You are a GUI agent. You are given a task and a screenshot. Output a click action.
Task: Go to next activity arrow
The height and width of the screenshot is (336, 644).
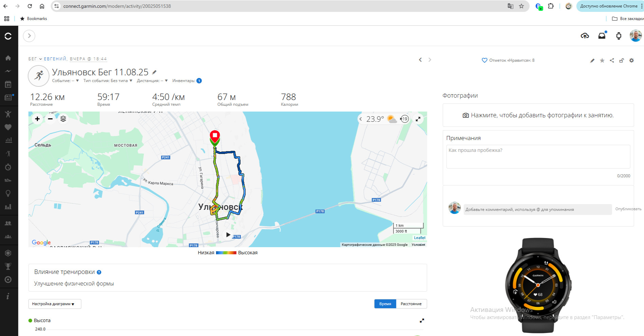[x=430, y=60]
